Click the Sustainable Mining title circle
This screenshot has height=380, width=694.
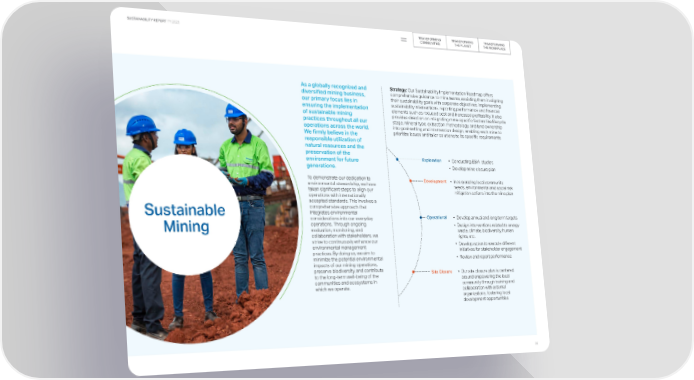point(185,215)
